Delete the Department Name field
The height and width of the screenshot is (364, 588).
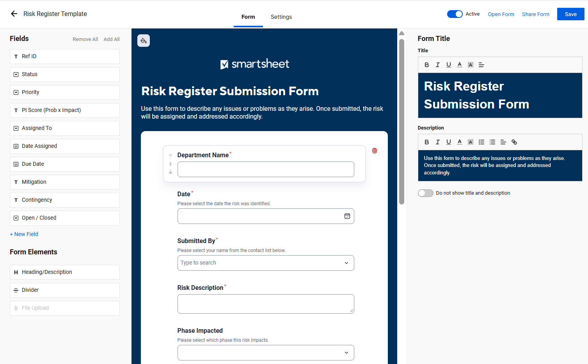(374, 151)
